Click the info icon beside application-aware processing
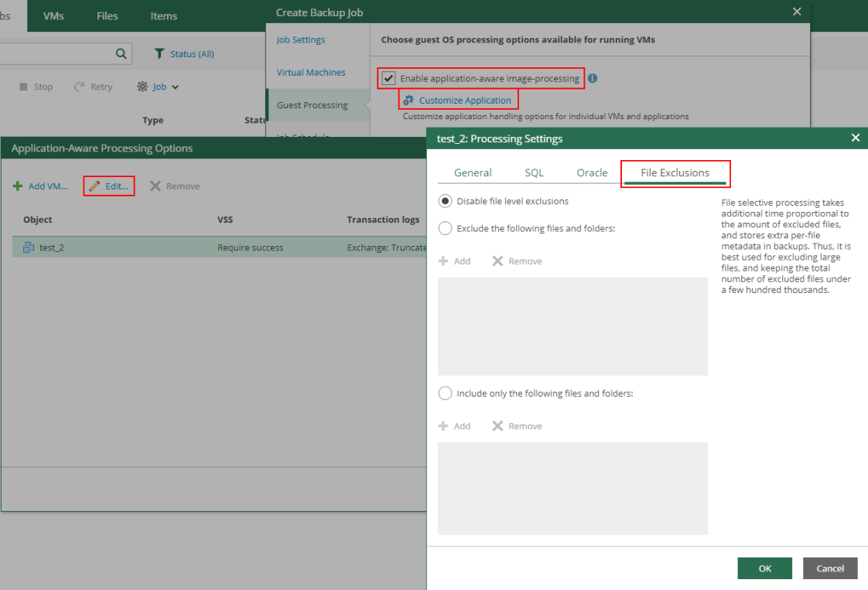 click(x=593, y=78)
